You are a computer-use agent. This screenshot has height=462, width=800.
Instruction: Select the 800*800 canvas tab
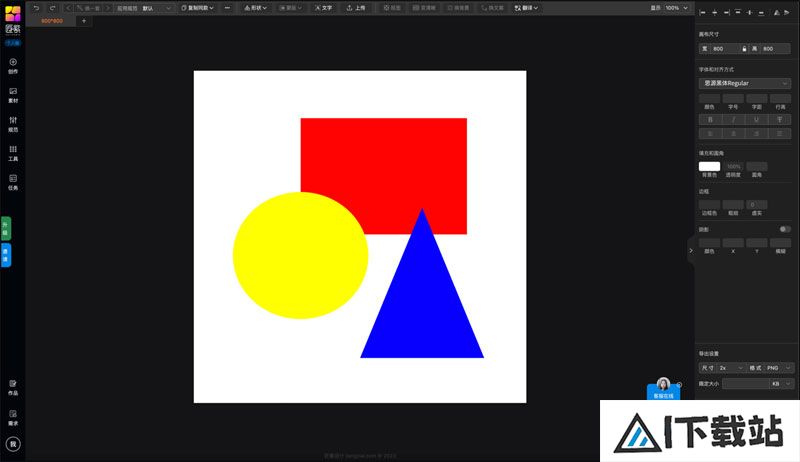click(52, 21)
